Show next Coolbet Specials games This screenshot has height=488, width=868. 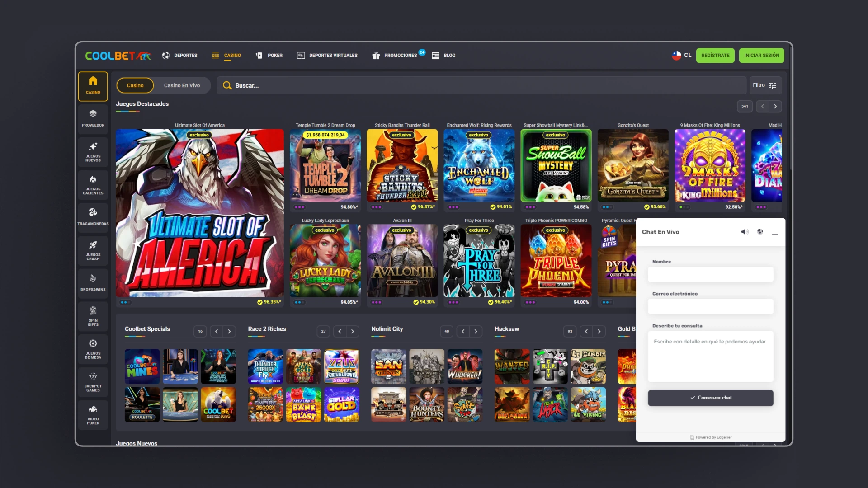[229, 332]
